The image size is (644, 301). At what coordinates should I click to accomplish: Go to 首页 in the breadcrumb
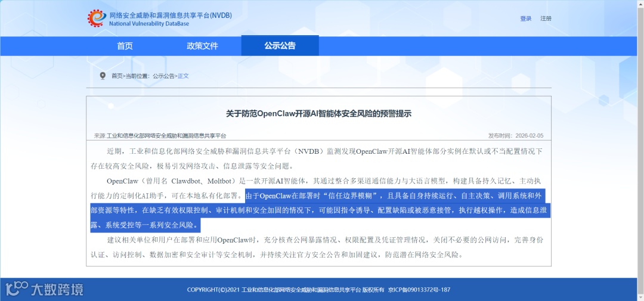(117, 76)
